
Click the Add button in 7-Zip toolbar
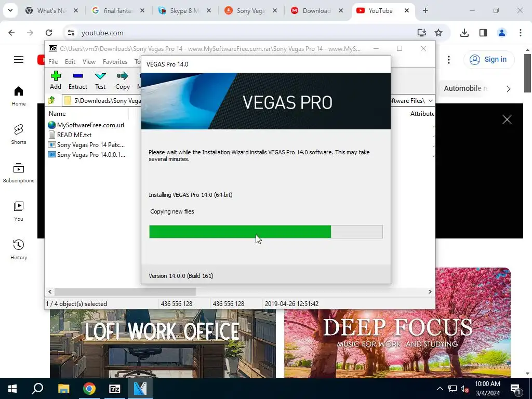tap(56, 81)
